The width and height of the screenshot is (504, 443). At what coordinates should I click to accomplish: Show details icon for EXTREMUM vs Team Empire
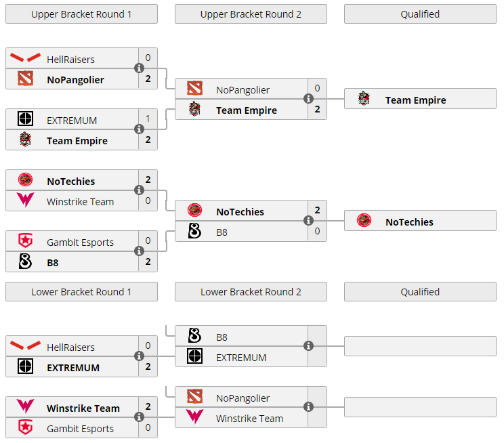click(139, 129)
